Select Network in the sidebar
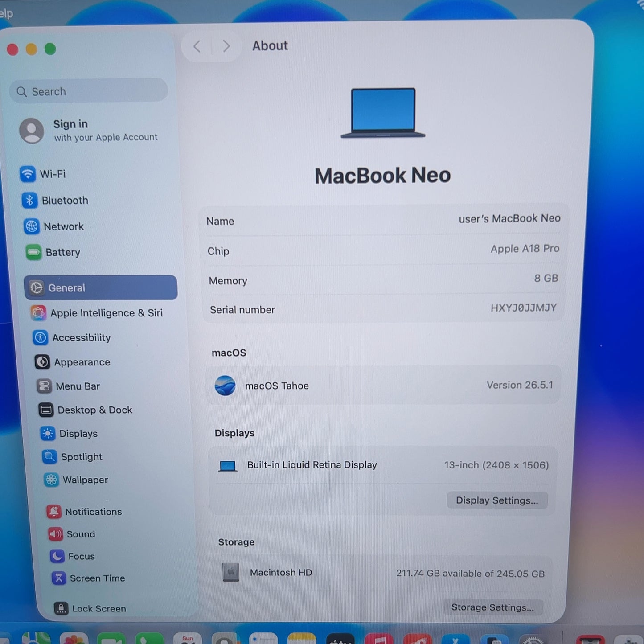644x644 pixels. click(x=54, y=226)
